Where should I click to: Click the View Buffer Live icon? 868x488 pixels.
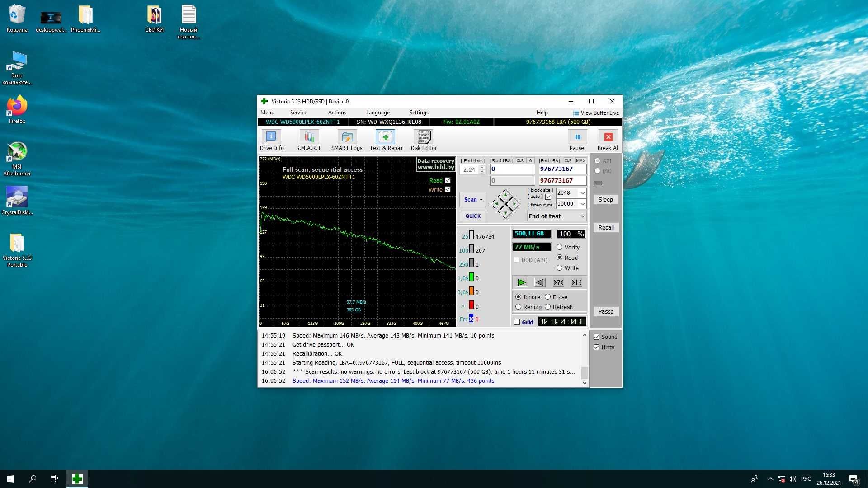click(576, 113)
